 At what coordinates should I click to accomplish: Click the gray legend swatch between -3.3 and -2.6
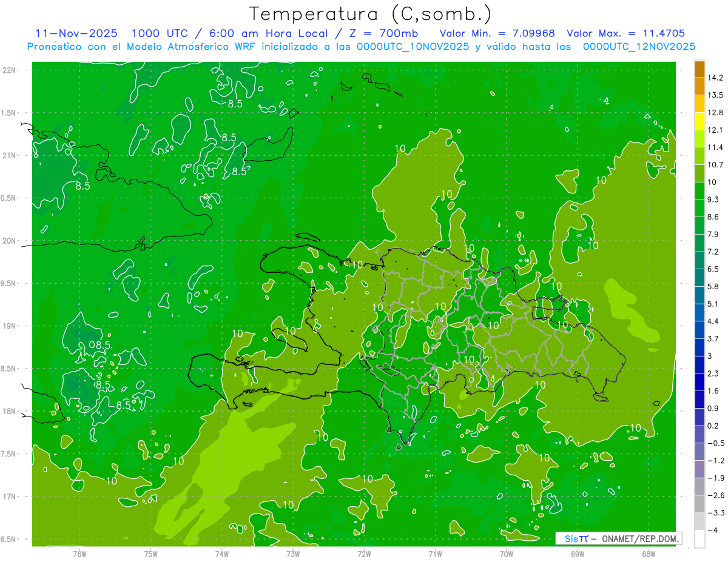click(x=699, y=504)
